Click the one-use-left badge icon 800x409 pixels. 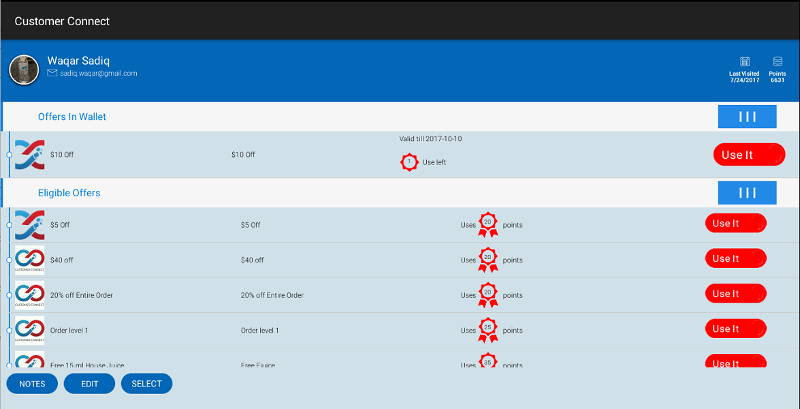tap(409, 162)
